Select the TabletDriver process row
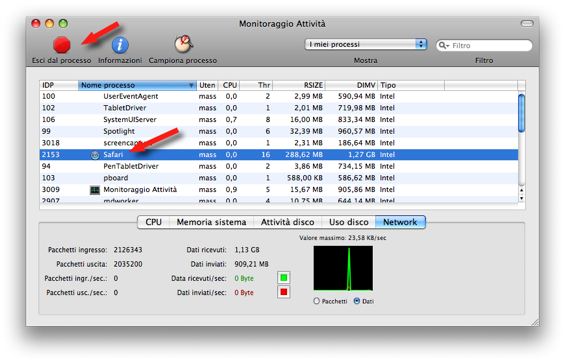Screen dimensions: 565x362 coord(279,108)
